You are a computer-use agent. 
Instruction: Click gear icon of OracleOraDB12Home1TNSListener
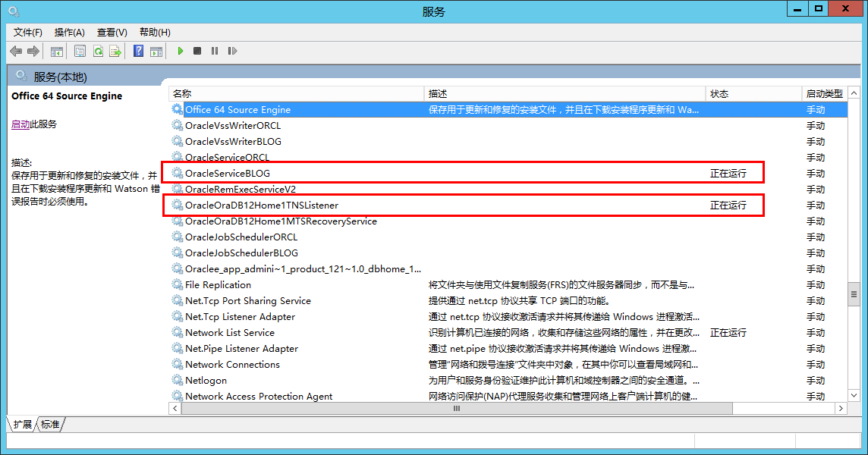177,205
